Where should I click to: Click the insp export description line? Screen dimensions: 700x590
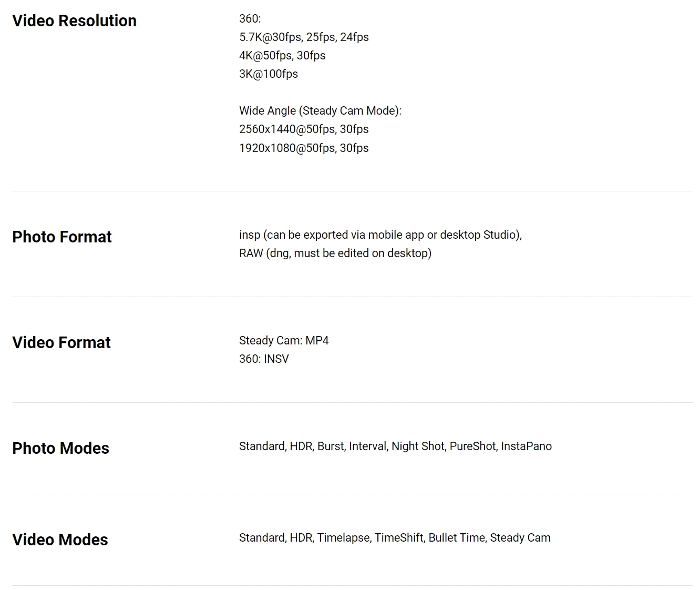[380, 235]
